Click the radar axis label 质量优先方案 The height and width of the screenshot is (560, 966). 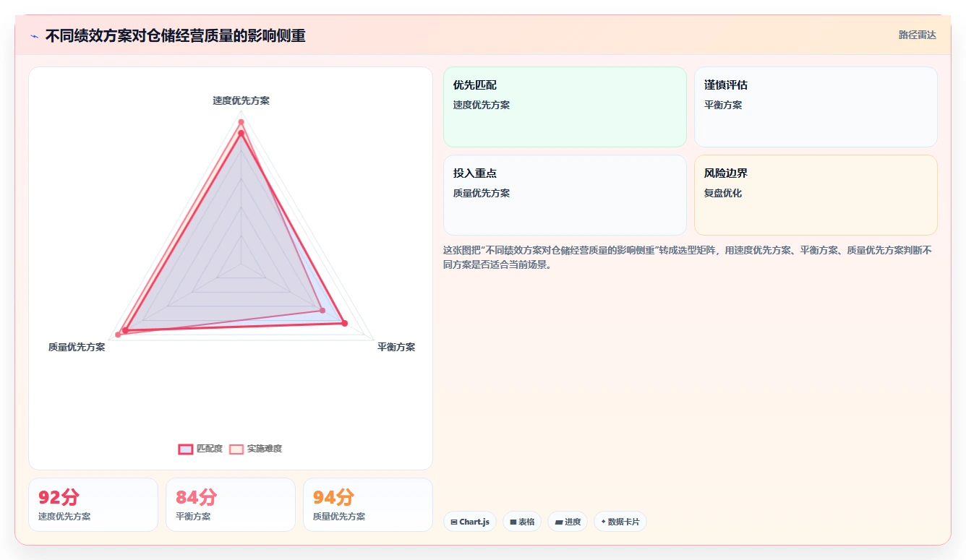click(x=77, y=347)
